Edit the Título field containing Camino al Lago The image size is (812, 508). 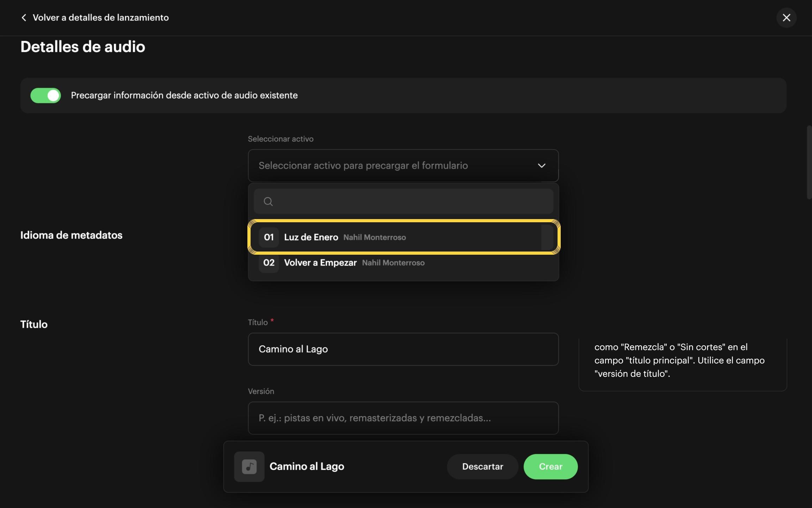(403, 349)
